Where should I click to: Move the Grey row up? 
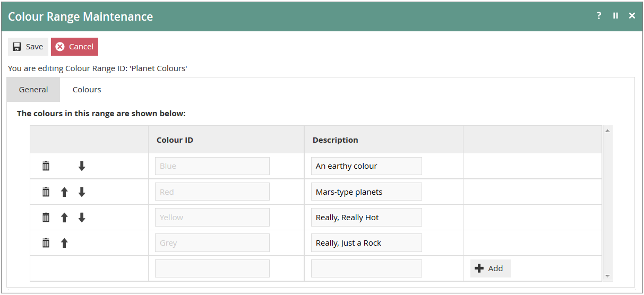(64, 243)
